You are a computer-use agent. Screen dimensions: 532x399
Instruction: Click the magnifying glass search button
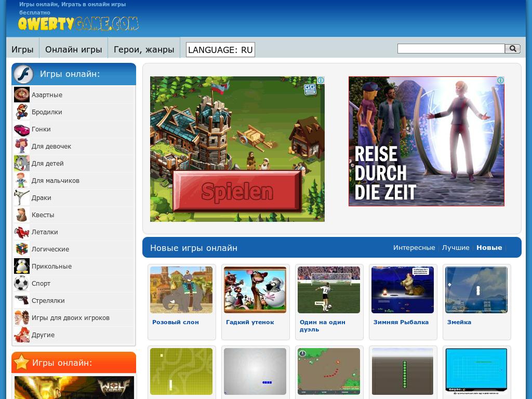click(513, 49)
